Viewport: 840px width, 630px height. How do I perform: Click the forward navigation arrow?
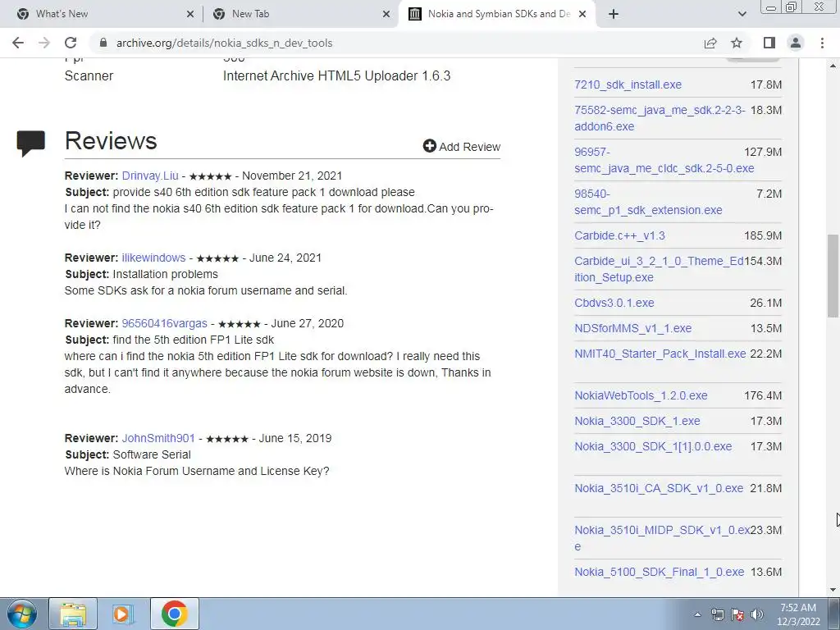click(x=44, y=43)
